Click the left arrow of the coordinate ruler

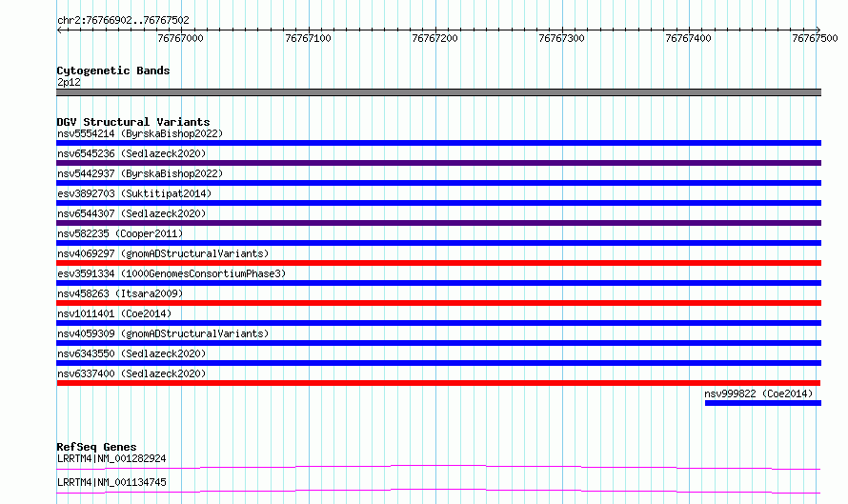[59, 30]
